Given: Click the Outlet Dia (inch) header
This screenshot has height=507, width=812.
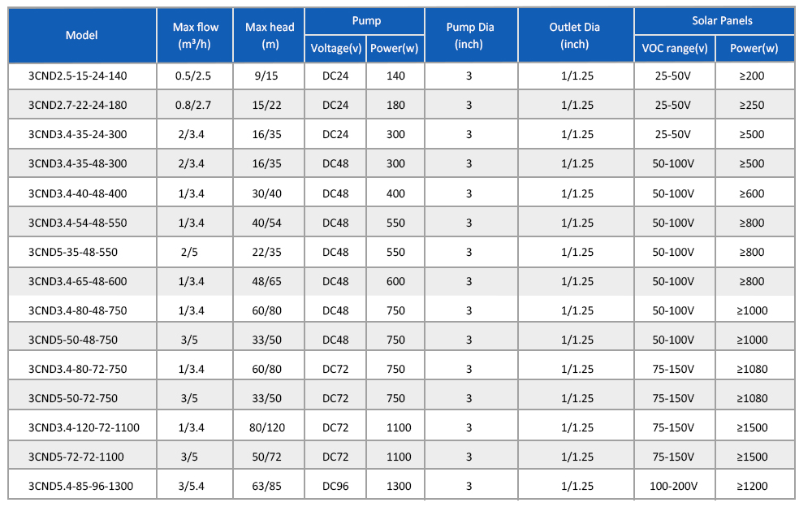Looking at the screenshot, I should (x=575, y=36).
